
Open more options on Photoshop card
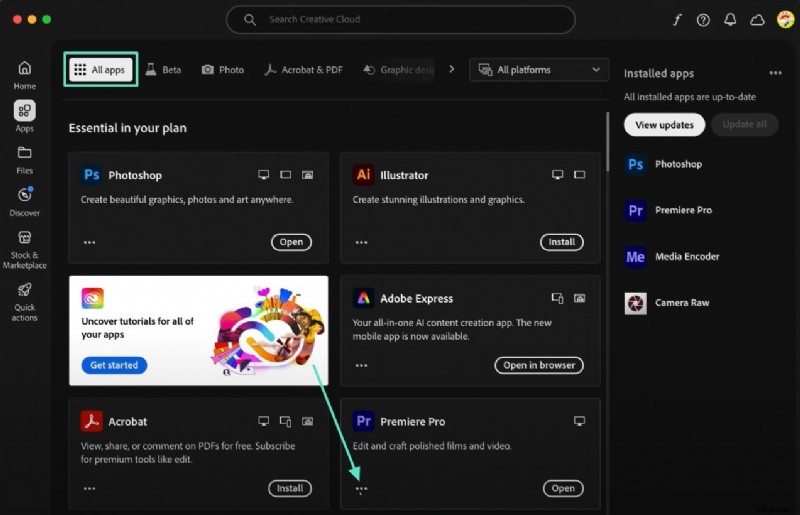point(89,242)
